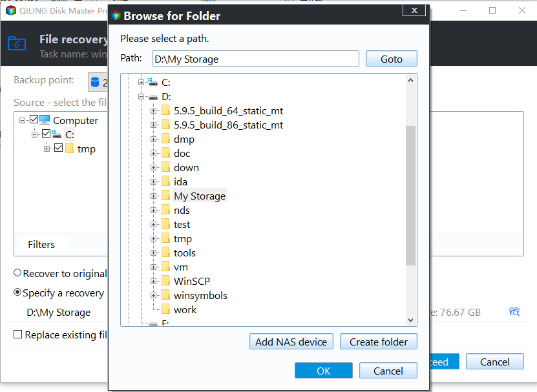
Task: Select the work folder label
Action: click(185, 309)
